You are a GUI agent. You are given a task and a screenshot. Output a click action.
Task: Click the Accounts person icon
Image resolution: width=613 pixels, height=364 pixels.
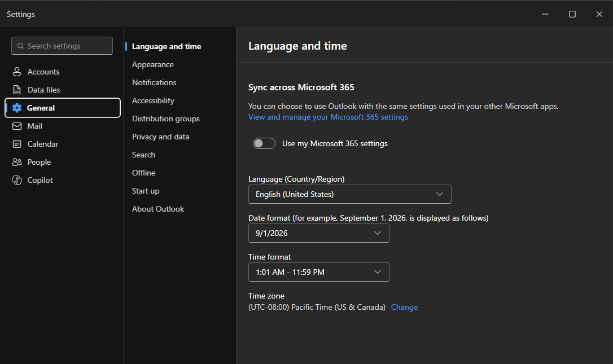[x=17, y=72]
